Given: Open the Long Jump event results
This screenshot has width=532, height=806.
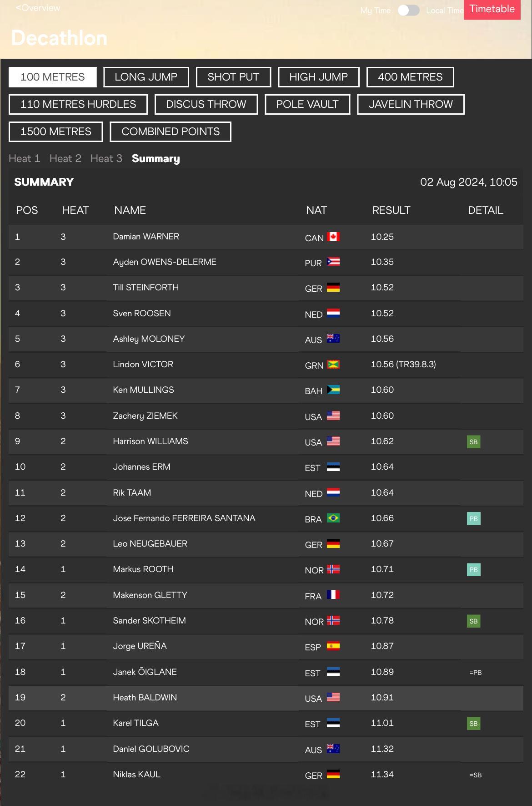Looking at the screenshot, I should point(146,77).
